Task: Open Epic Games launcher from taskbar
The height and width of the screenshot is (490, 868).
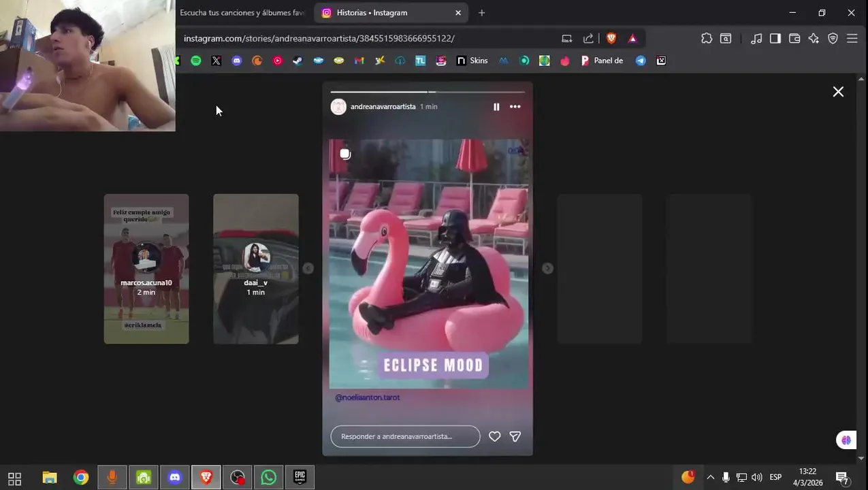Action: pyautogui.click(x=300, y=478)
